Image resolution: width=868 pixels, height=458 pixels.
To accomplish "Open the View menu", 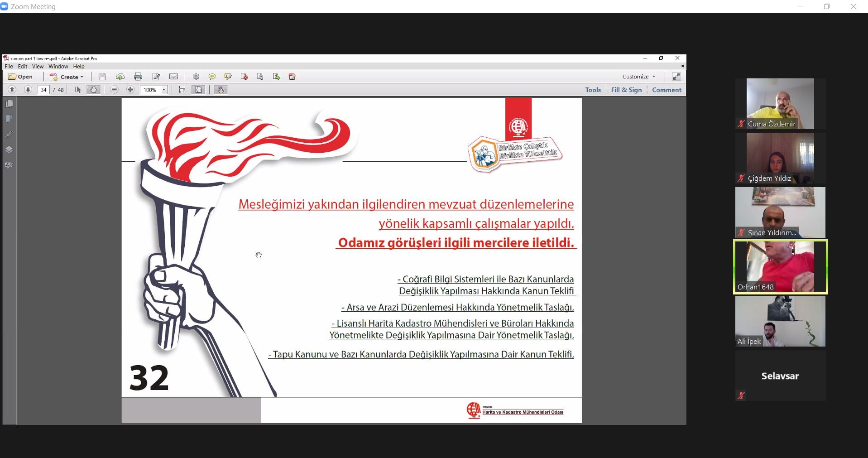I will point(38,66).
